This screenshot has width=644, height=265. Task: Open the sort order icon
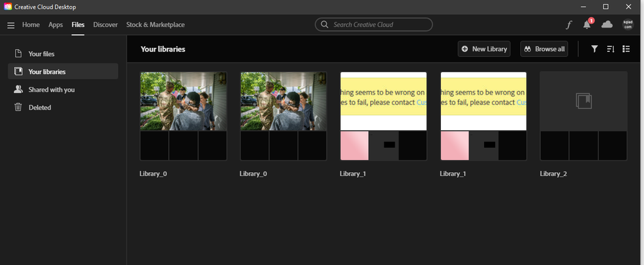(610, 49)
